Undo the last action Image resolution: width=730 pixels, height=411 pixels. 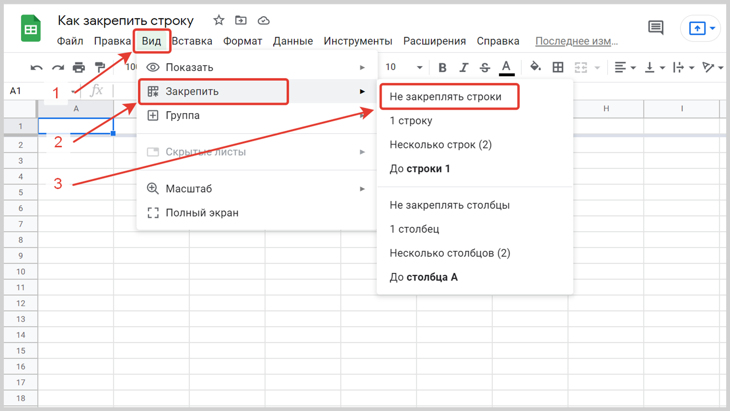(x=36, y=68)
